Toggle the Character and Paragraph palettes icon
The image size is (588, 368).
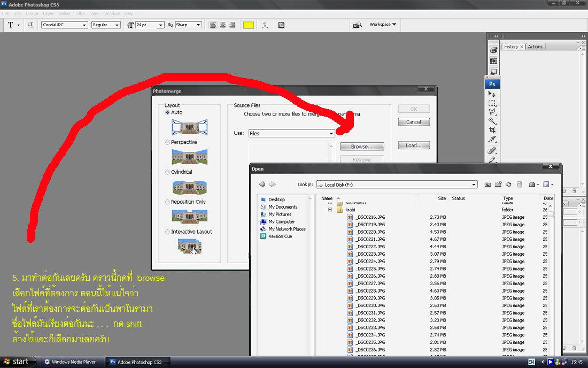(x=281, y=25)
